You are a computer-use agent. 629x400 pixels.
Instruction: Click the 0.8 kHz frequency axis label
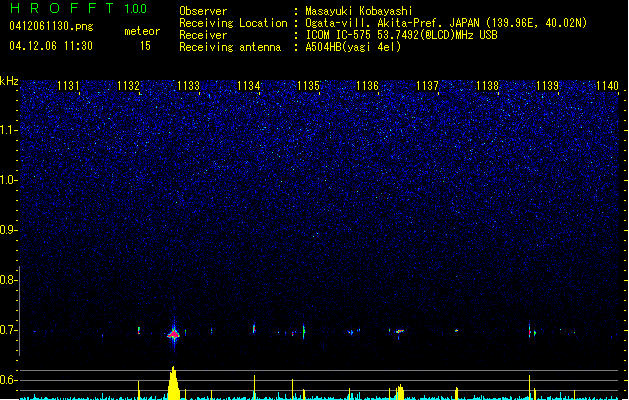(x=9, y=280)
